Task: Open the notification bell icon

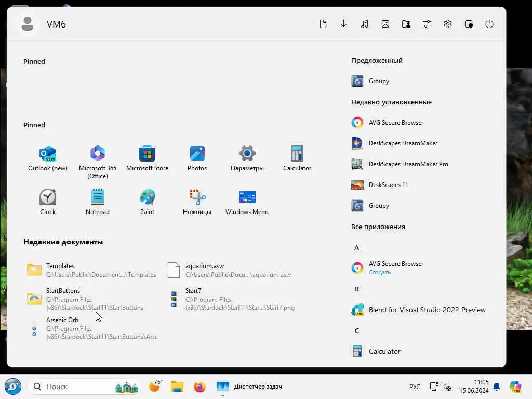Action: pyautogui.click(x=497, y=387)
